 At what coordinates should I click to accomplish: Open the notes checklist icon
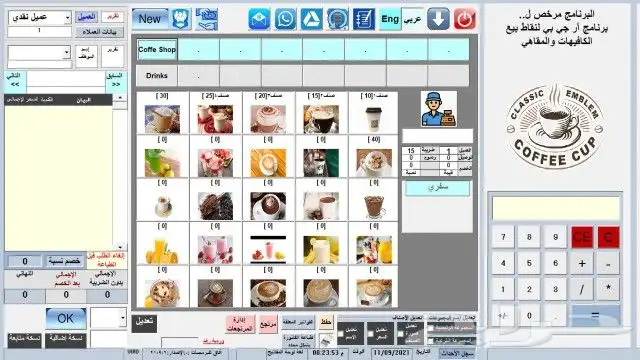click(x=364, y=19)
